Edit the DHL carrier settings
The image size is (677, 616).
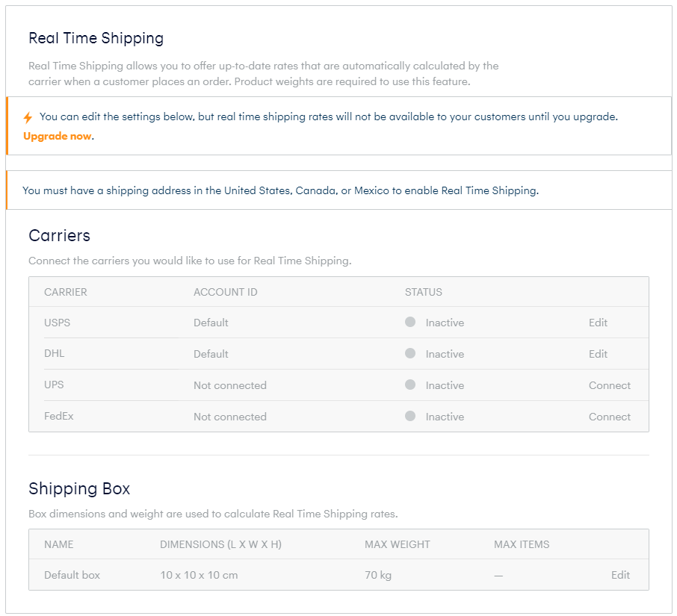[598, 354]
